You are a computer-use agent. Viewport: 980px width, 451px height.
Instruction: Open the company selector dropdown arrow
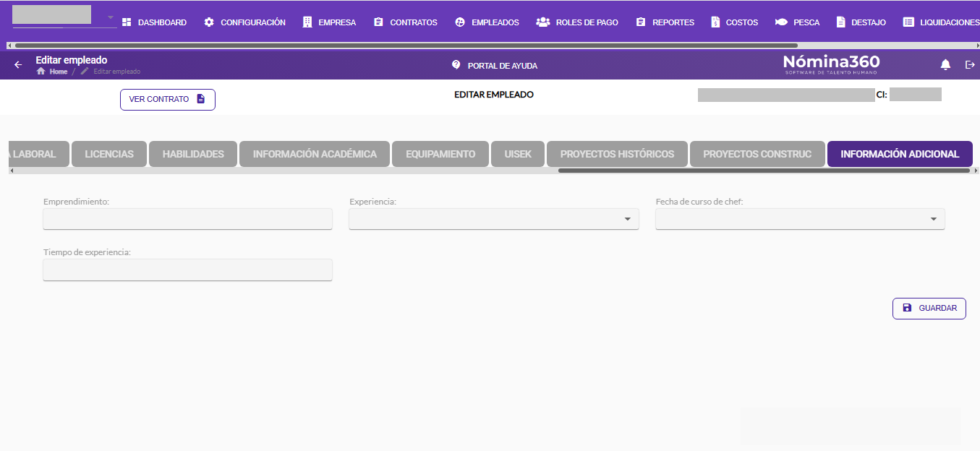point(111,17)
